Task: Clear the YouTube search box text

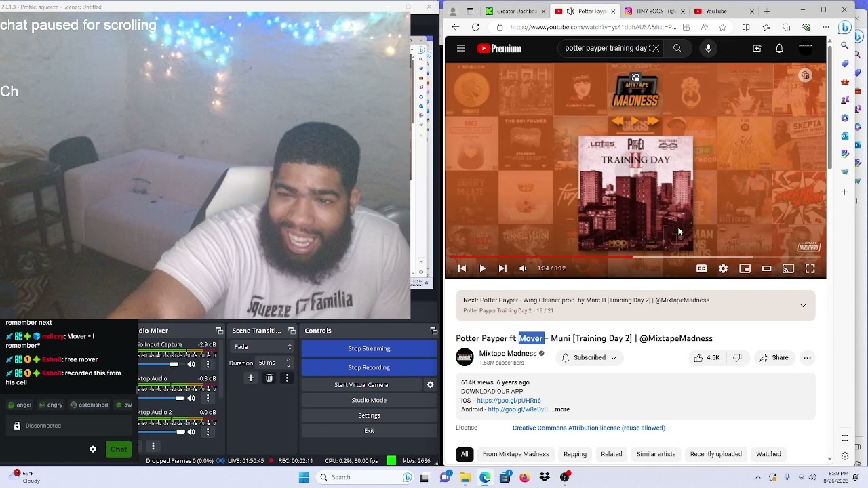Action: point(655,48)
